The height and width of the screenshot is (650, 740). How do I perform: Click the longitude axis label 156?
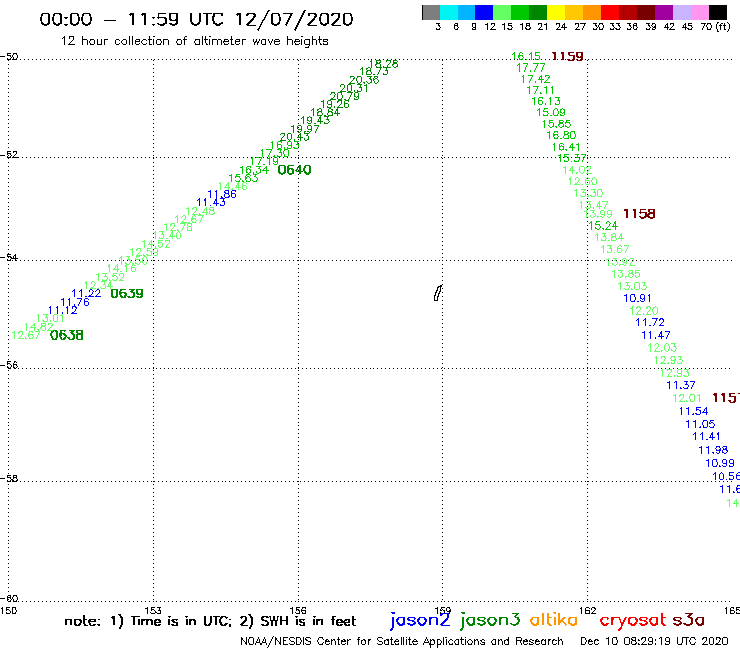click(x=298, y=610)
